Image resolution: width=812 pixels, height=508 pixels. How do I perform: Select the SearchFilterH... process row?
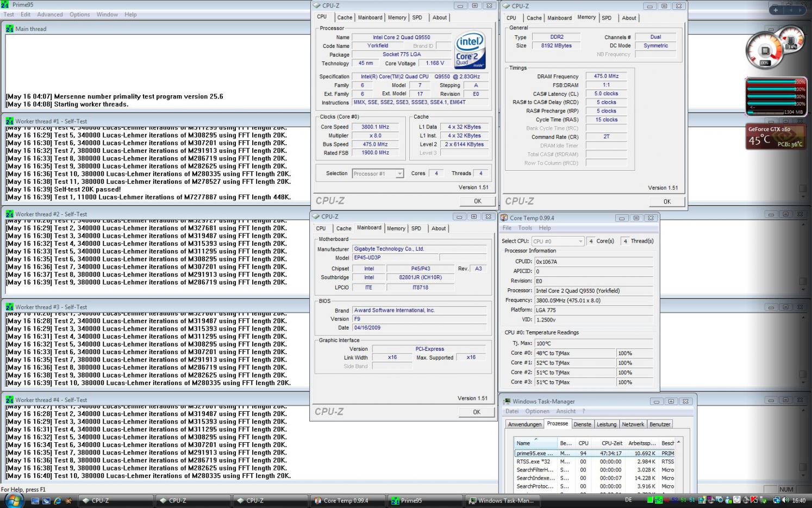595,470
